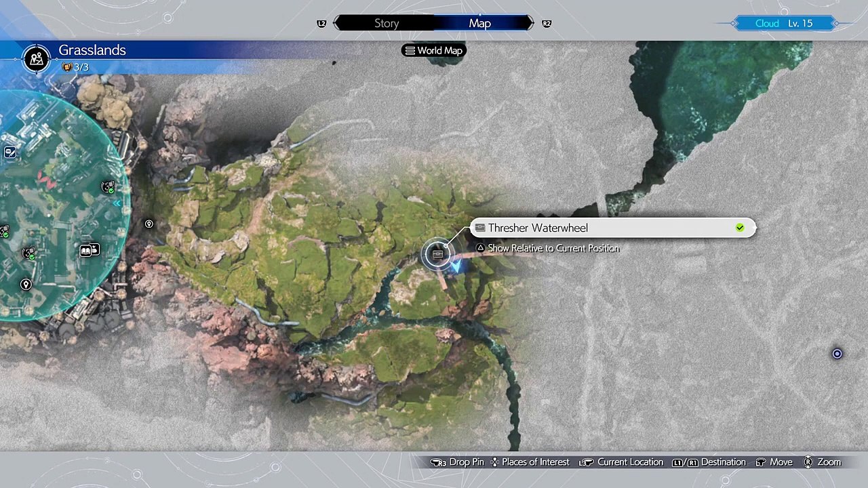This screenshot has height=488, width=868.
Task: Open the Story tab
Action: (387, 23)
